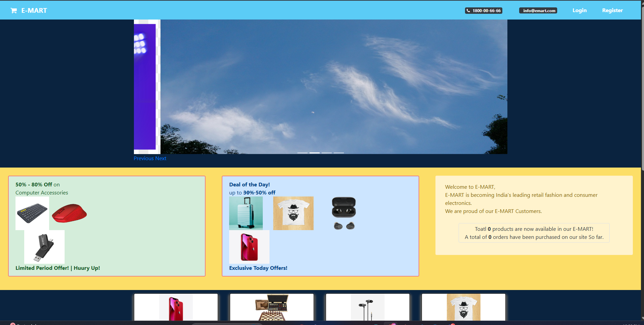Click the black wireless earbuds image

click(344, 213)
